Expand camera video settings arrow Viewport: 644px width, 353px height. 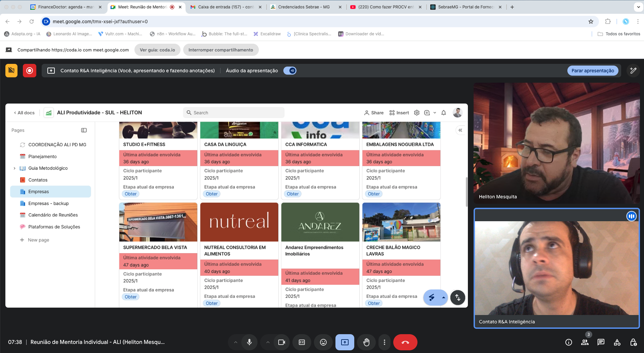click(x=268, y=342)
